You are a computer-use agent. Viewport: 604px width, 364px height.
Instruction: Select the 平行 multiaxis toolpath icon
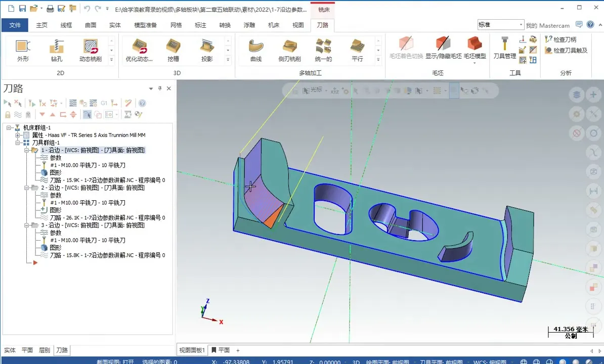tap(358, 50)
